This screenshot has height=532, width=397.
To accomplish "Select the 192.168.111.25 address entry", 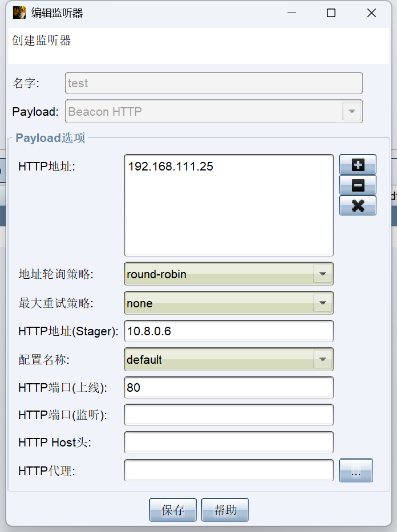I will [171, 166].
